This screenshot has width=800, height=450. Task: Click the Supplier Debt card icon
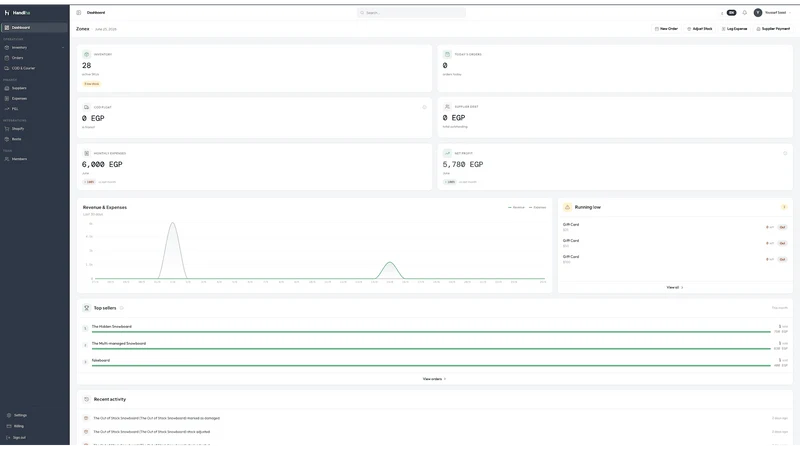pos(447,107)
